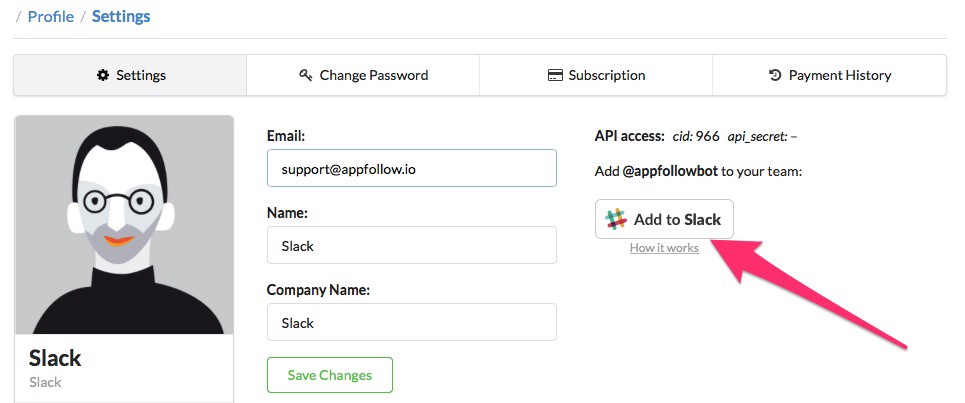Open the How it works link
Screen dimensions: 965x403
click(x=664, y=248)
